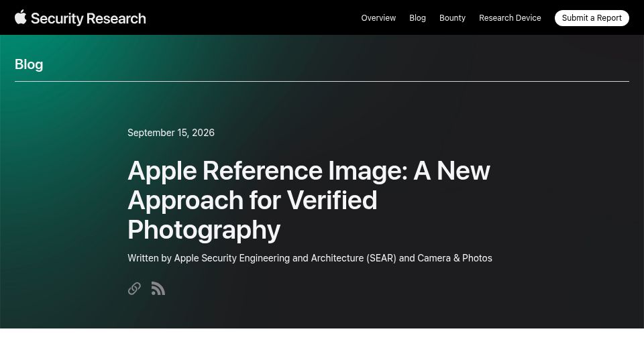This screenshot has height=362, width=644.
Task: Click the Apple logo icon
Action: [21, 17]
